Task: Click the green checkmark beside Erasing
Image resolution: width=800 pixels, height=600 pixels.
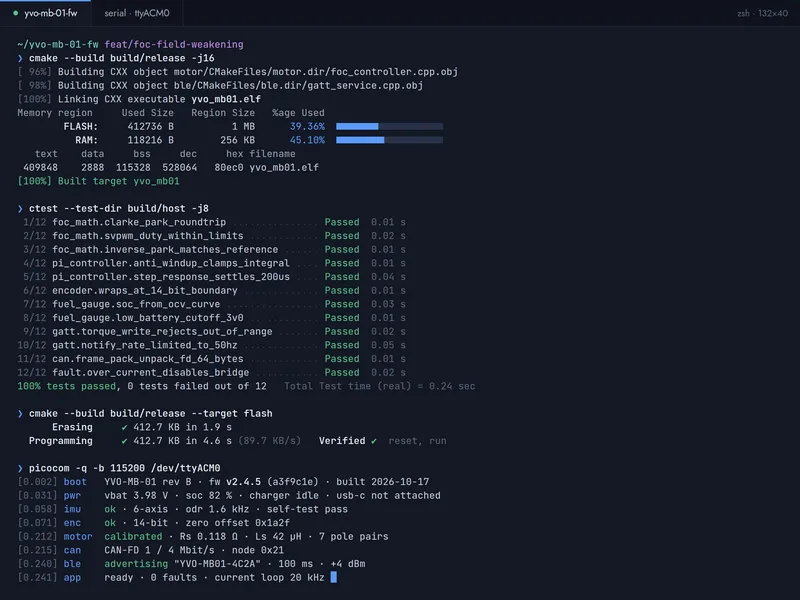Action: [124, 428]
